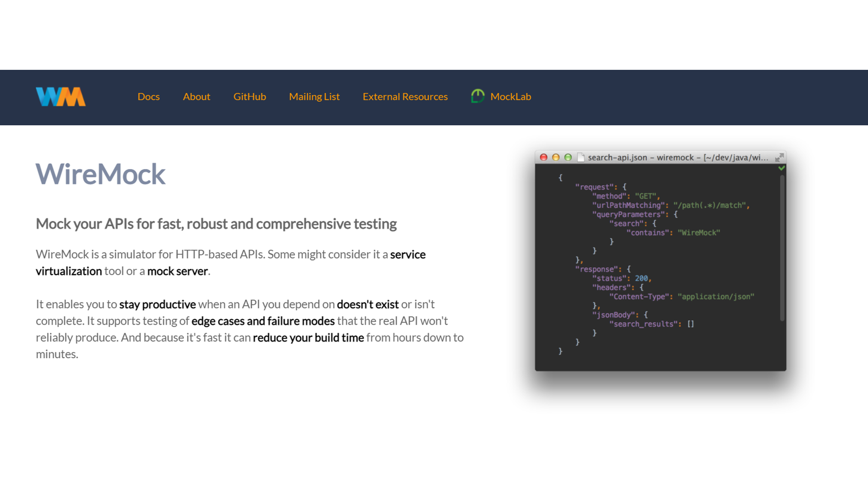This screenshot has width=868, height=488.
Task: Select Mailing List in the navigation bar
Action: coord(314,97)
